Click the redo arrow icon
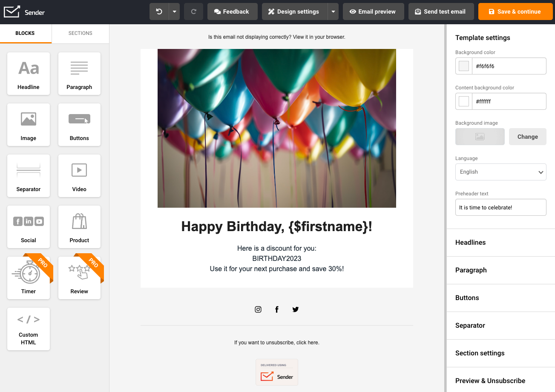The width and height of the screenshot is (555, 392). [193, 11]
